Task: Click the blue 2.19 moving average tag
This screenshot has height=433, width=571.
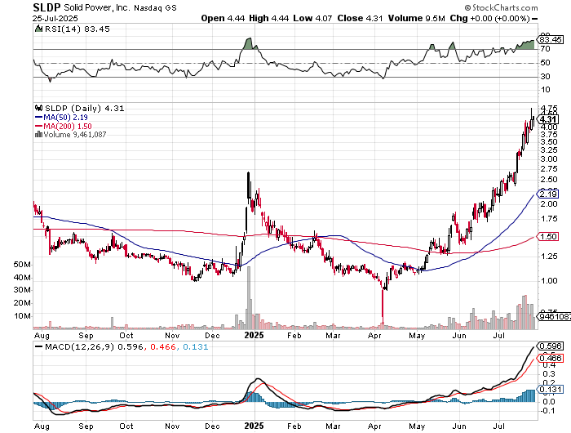Action: click(549, 194)
